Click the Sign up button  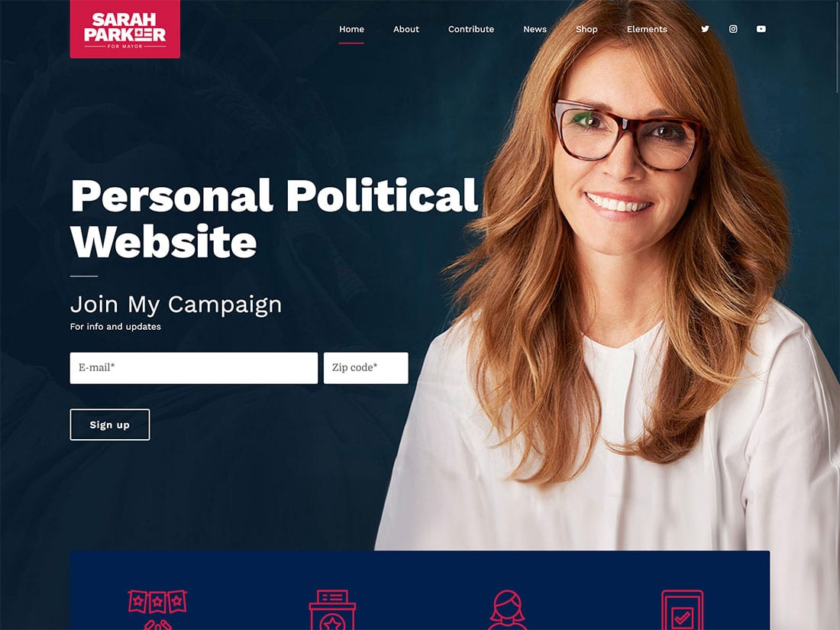pos(110,425)
